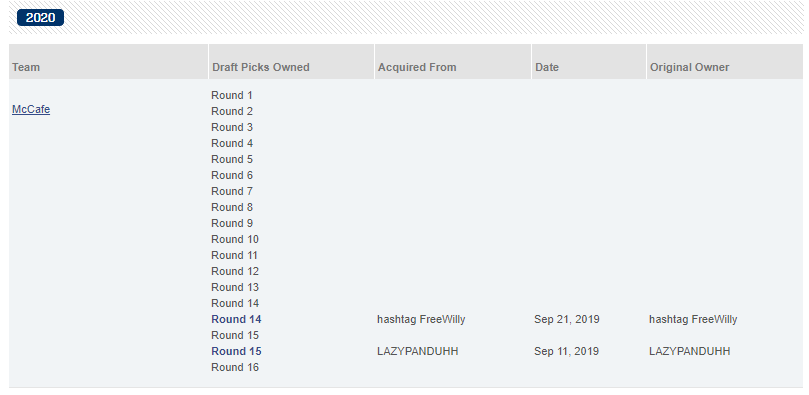Click the Date column header

tap(547, 67)
